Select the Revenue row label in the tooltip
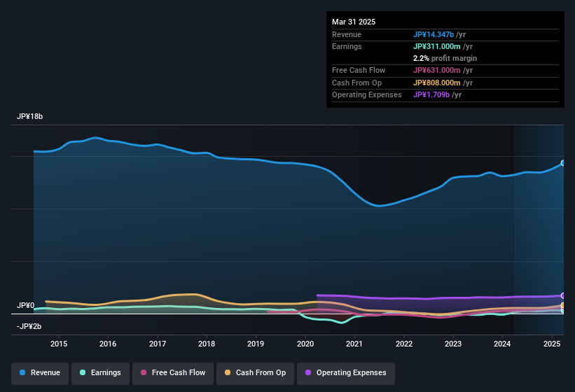Screen dimensions: 575x392 (x=347, y=34)
